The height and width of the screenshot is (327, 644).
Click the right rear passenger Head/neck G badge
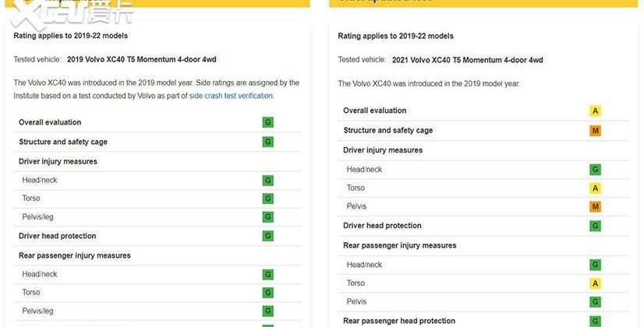tap(595, 265)
